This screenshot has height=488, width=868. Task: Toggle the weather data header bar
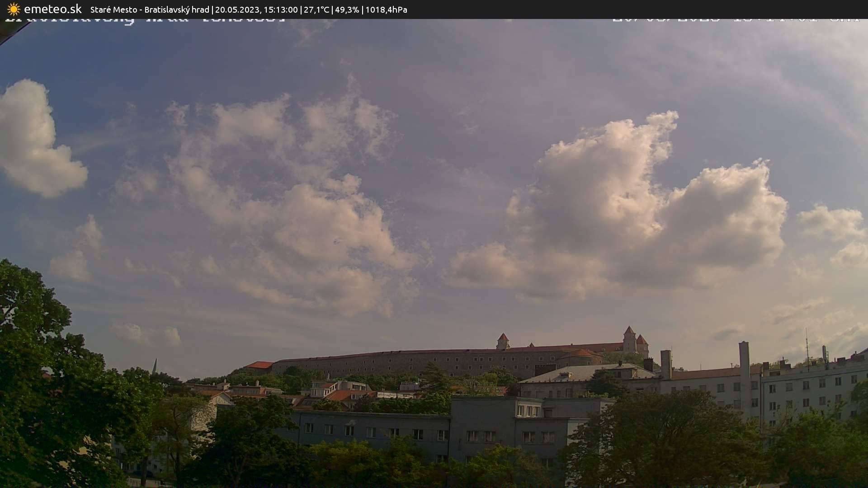point(434,9)
